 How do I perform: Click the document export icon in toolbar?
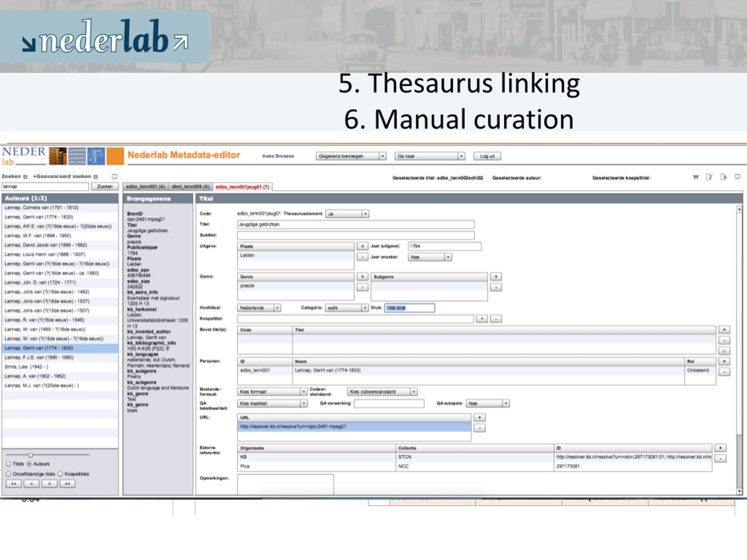(723, 177)
